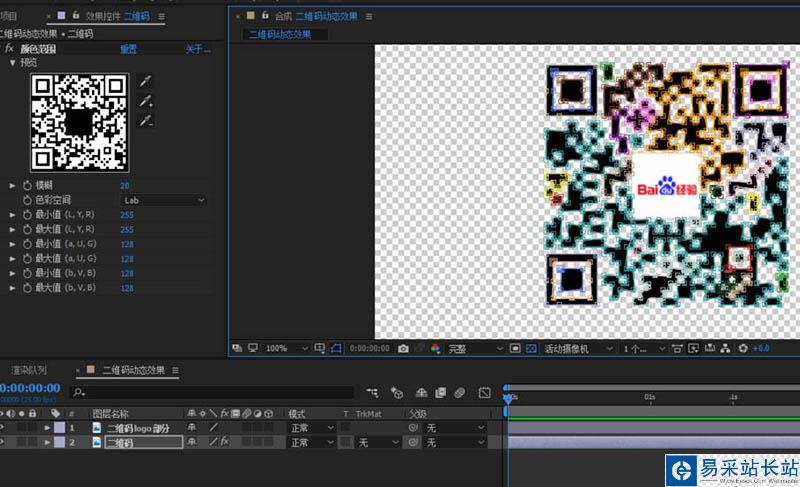Open the effect controls panel menu
The image size is (800, 487).
pos(161,16)
